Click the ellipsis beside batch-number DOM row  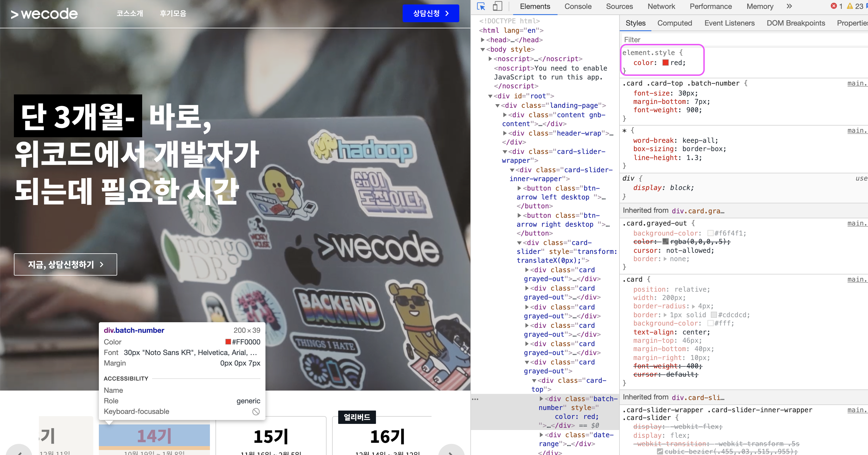(475, 399)
